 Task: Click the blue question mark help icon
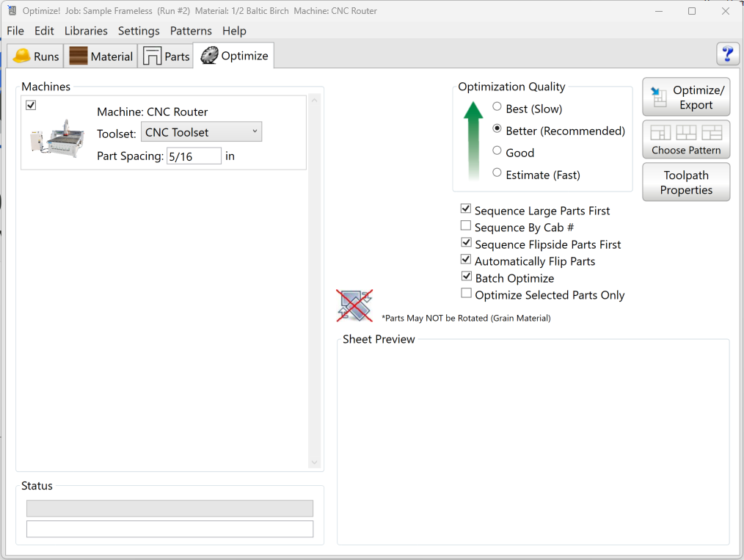[727, 54]
